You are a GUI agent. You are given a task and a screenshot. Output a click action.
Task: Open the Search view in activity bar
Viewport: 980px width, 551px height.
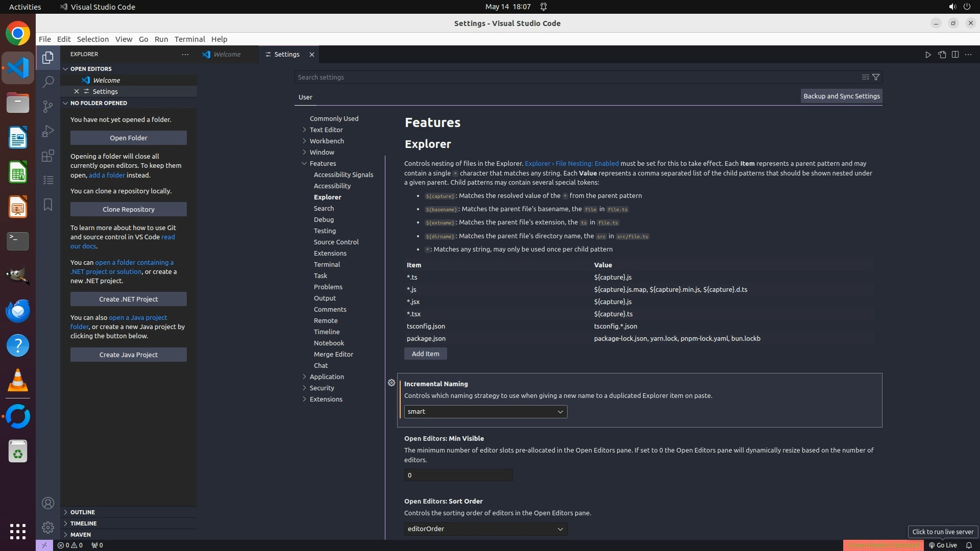pos(48,82)
